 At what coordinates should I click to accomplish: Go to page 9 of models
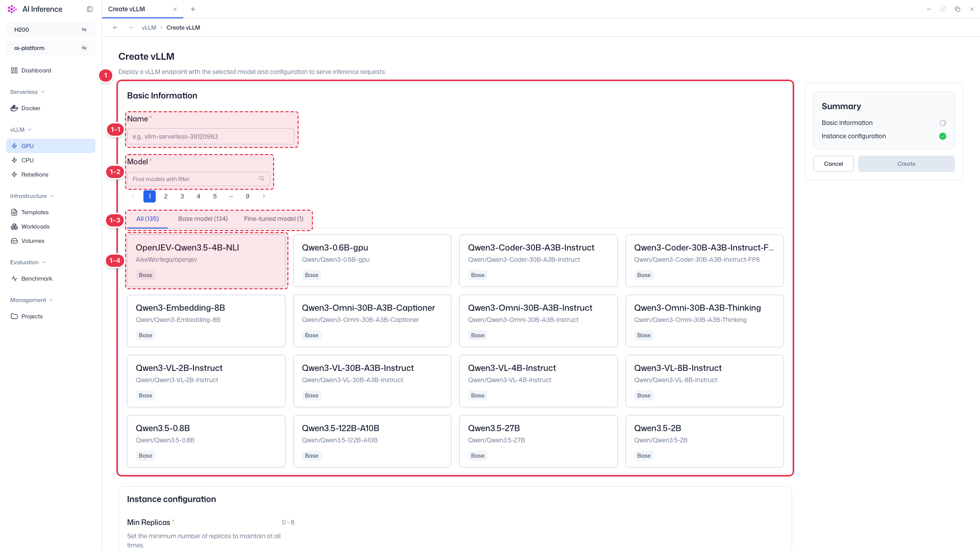(248, 196)
